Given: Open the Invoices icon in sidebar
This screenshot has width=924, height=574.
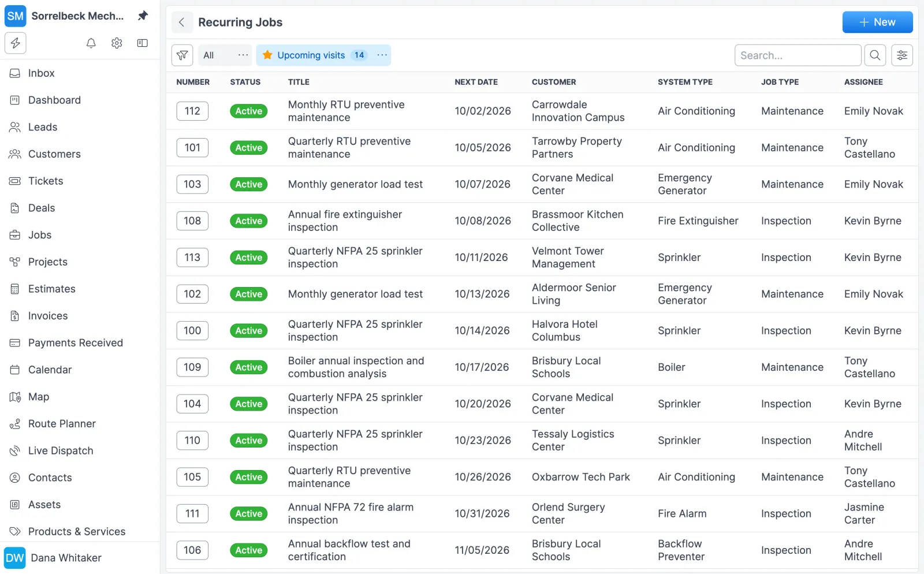Looking at the screenshot, I should (x=15, y=316).
